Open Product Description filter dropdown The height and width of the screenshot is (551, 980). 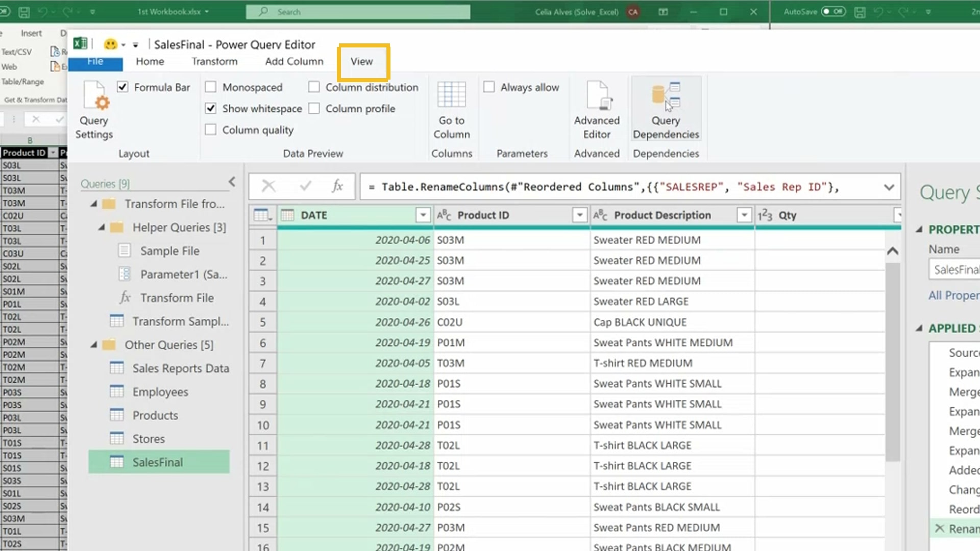click(x=745, y=215)
